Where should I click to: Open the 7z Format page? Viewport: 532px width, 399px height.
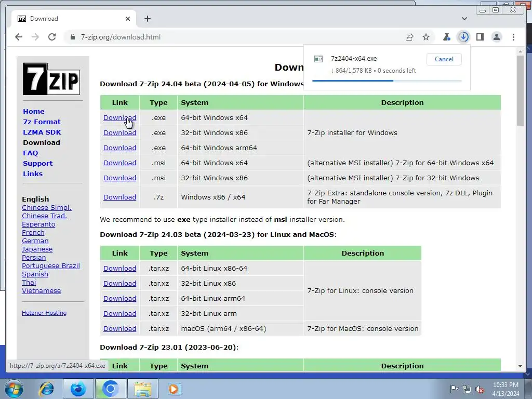[x=42, y=122]
